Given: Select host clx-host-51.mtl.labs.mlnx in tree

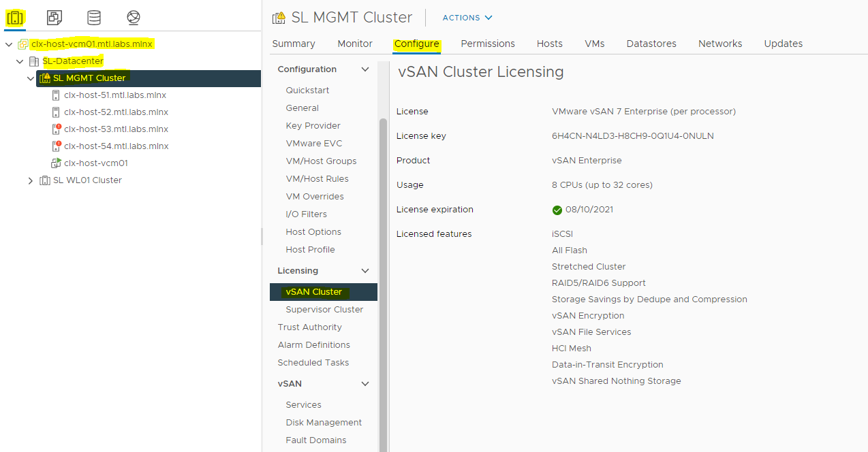Looking at the screenshot, I should point(116,95).
